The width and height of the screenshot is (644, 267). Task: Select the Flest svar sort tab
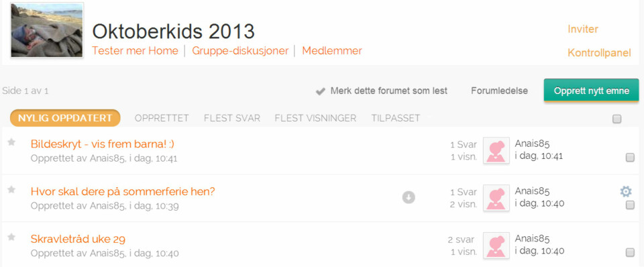pos(232,118)
